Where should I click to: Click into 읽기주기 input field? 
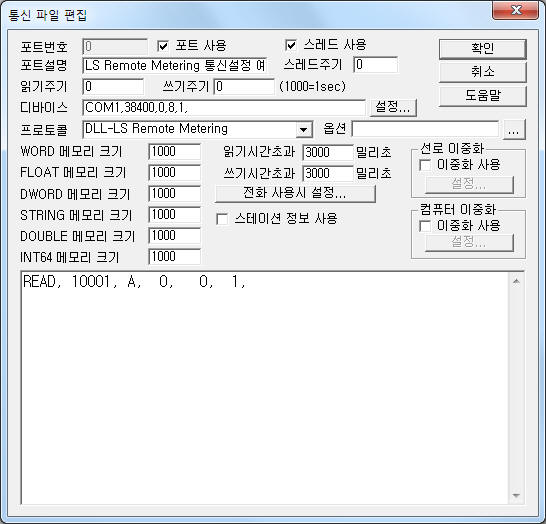[113, 86]
